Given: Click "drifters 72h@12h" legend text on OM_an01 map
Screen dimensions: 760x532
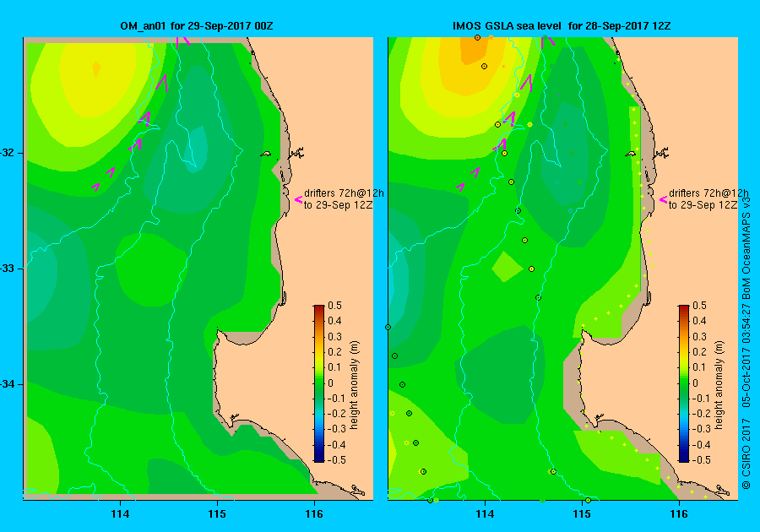Looking at the screenshot, I should pyautogui.click(x=344, y=193).
